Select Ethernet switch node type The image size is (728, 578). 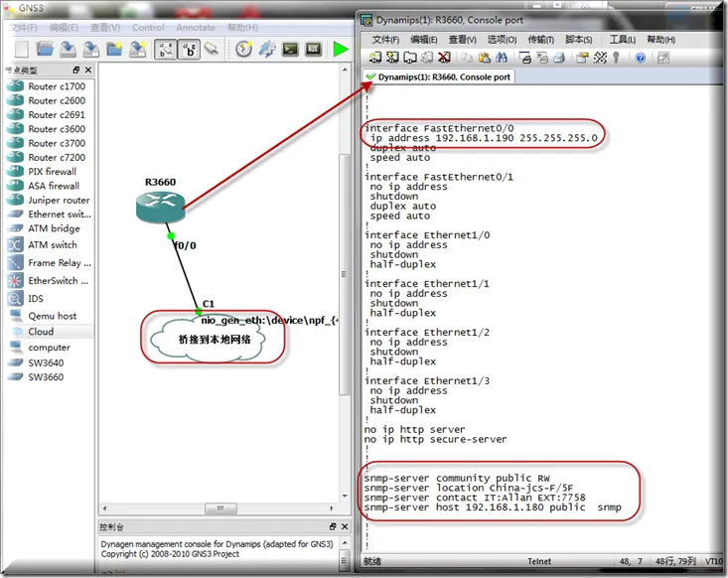pyautogui.click(x=50, y=215)
